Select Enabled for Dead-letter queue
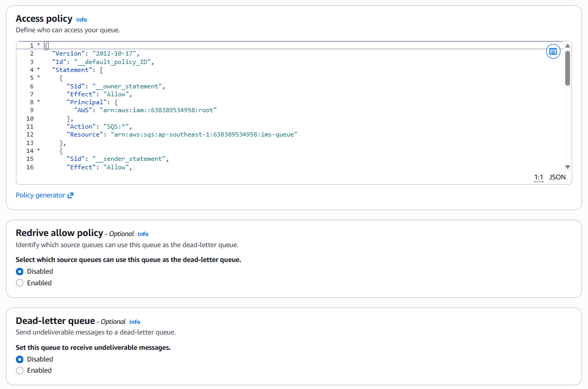This screenshot has width=588, height=389. 20,371
